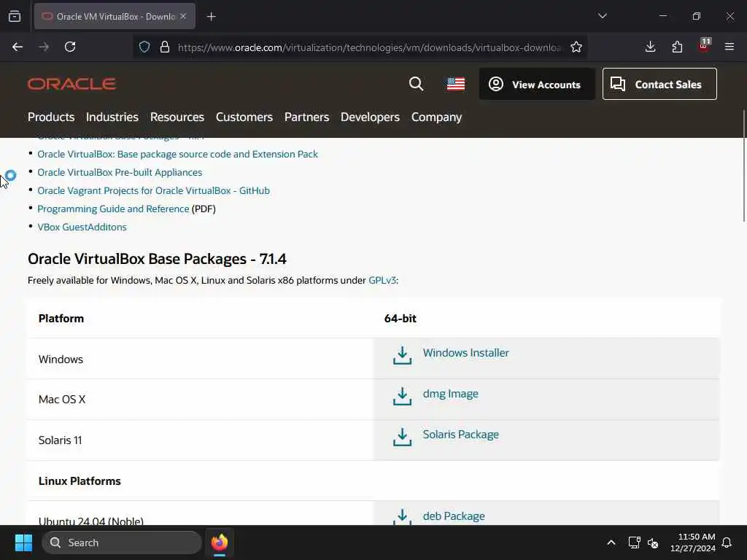This screenshot has width=747, height=560.
Task: Click the Oracle logo
Action: pos(72,84)
